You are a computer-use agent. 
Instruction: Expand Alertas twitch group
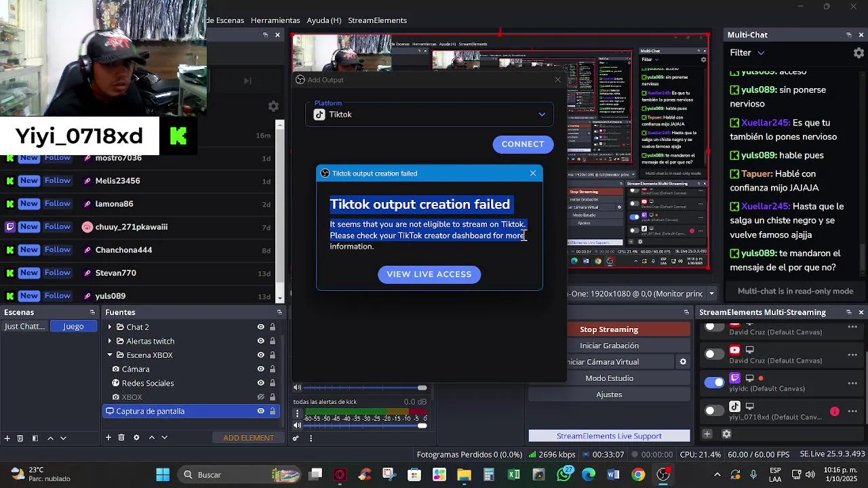(x=110, y=341)
